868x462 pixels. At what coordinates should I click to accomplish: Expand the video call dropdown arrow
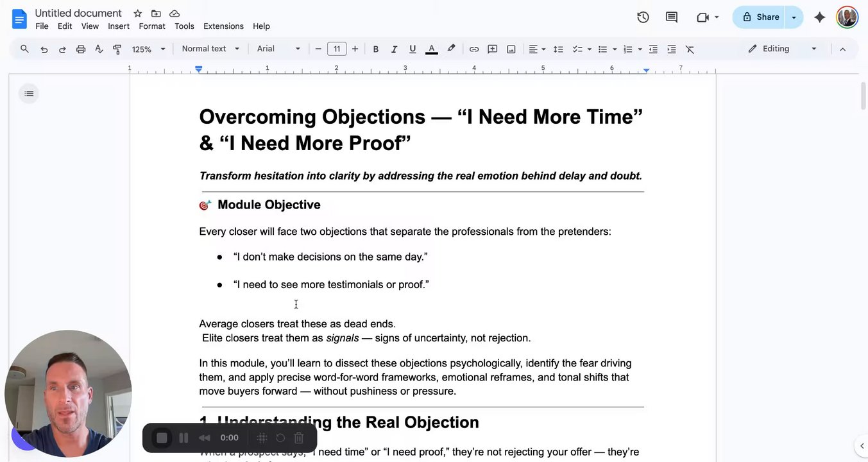pyautogui.click(x=717, y=17)
